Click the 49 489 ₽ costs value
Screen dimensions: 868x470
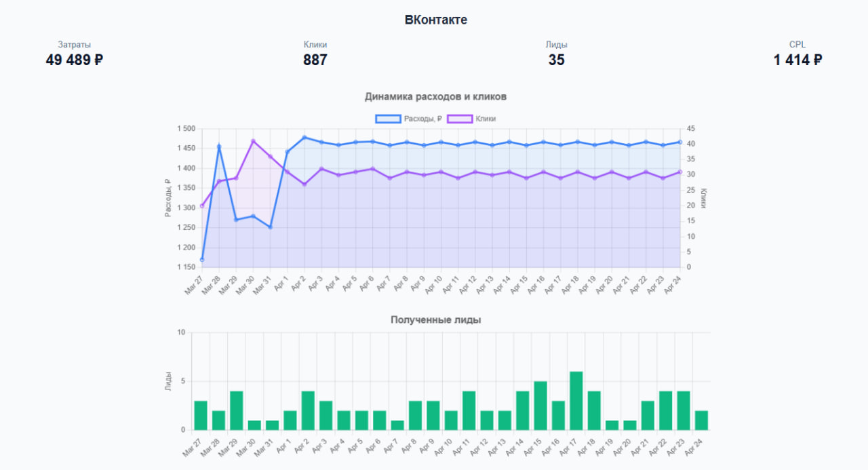pyautogui.click(x=75, y=60)
